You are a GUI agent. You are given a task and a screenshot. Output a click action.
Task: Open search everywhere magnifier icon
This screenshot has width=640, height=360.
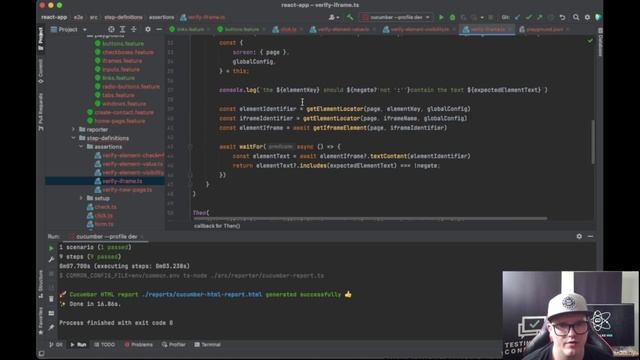click(576, 17)
